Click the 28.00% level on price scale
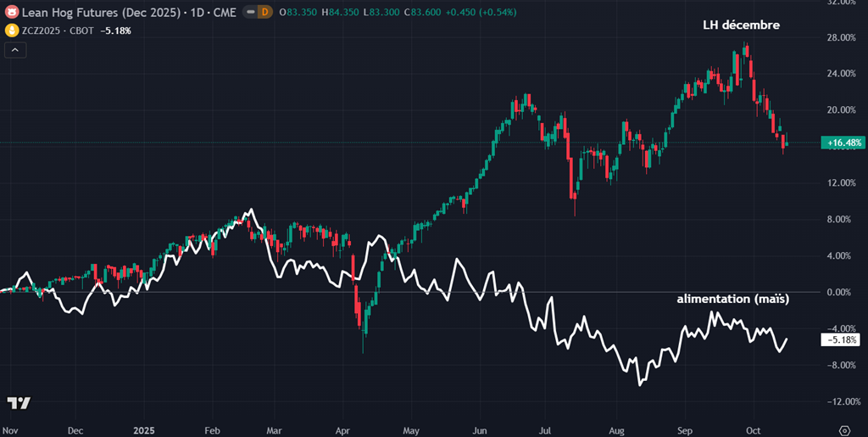This screenshot has width=868, height=437. [839, 37]
